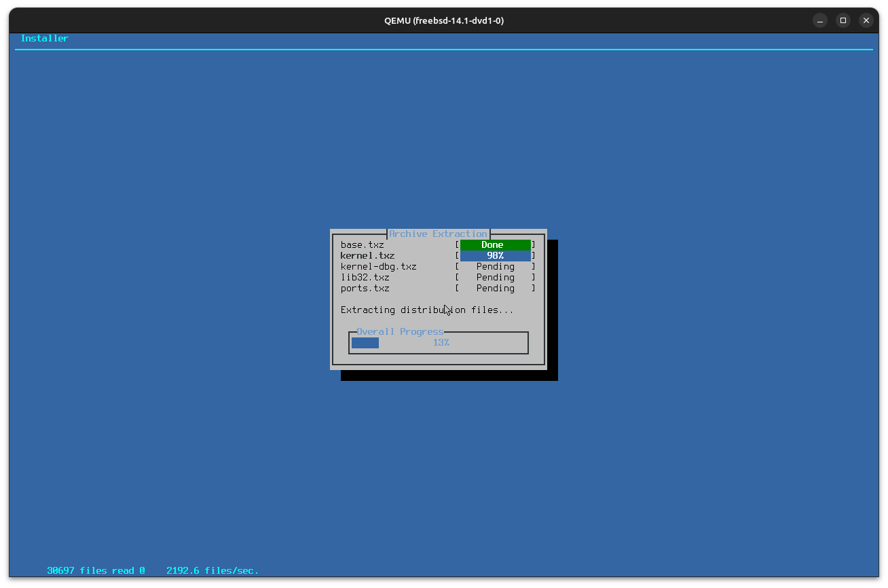The image size is (888, 588).
Task: Maximize the QEMU window
Action: click(843, 20)
